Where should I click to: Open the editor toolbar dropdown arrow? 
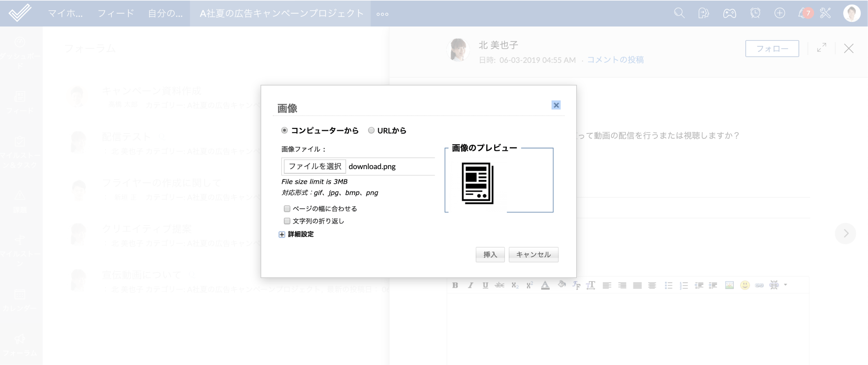pos(785,285)
